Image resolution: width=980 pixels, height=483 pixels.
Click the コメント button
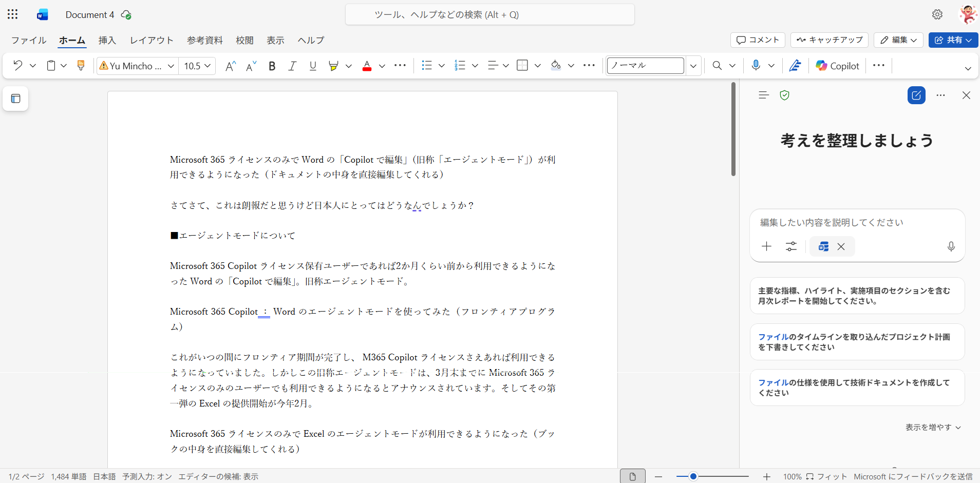[x=758, y=40]
